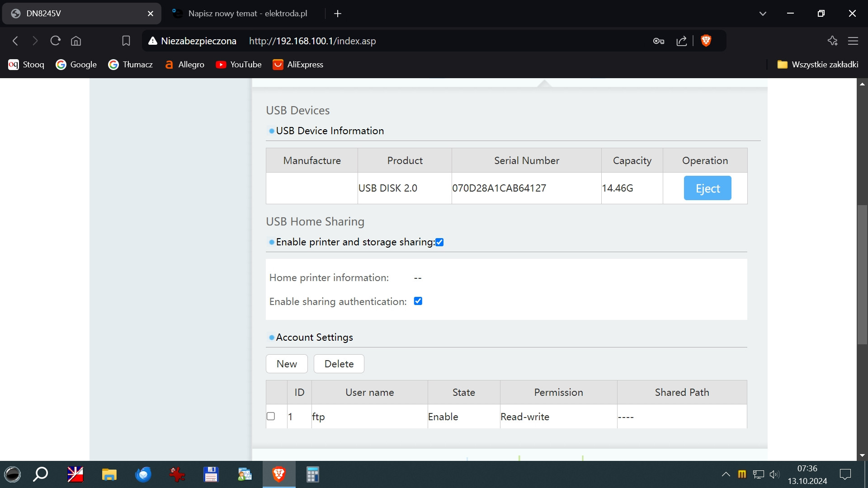Click the scrollbar up arrow

(862, 84)
